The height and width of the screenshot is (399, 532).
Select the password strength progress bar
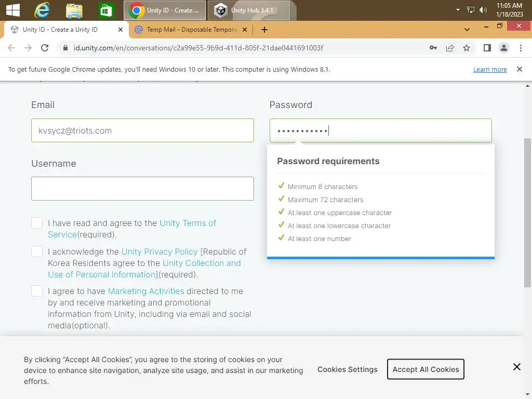coord(381,258)
